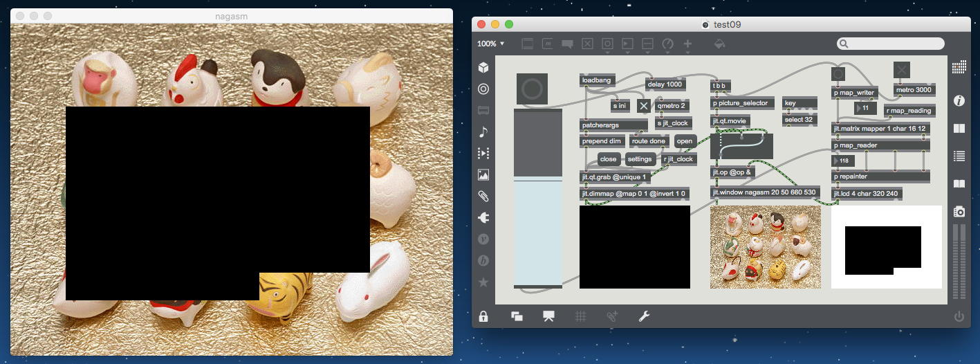Click the paperclip Collections icon

[483, 197]
